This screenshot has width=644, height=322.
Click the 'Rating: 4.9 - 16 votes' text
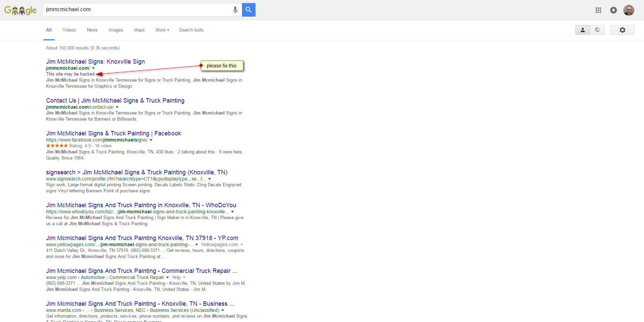click(90, 146)
